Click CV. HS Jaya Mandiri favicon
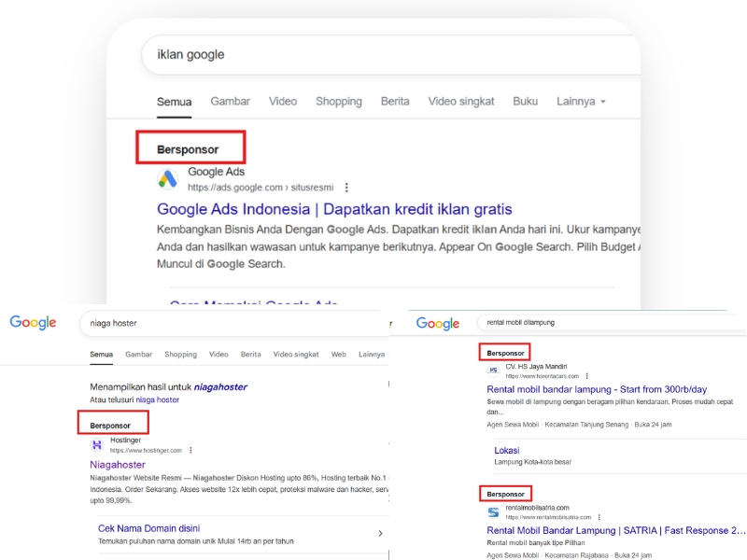The height and width of the screenshot is (560, 747). click(x=493, y=371)
